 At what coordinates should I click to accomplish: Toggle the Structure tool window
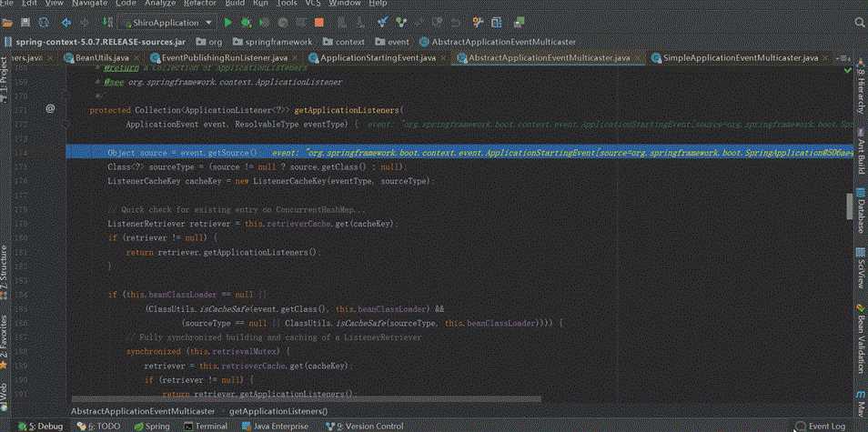pyautogui.click(x=5, y=273)
